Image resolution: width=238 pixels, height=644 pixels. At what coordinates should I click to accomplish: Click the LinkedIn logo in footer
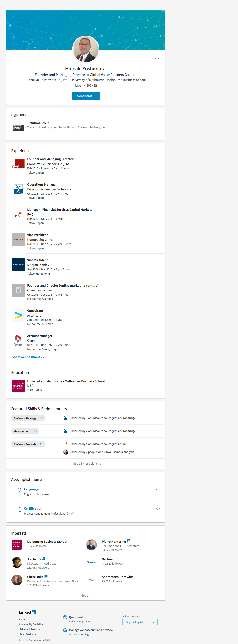click(x=27, y=612)
